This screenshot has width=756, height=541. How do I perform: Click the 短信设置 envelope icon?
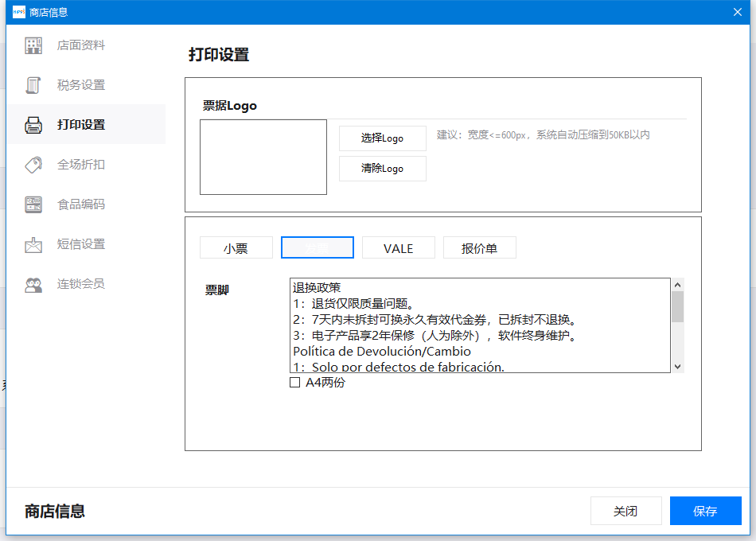pyautogui.click(x=33, y=244)
